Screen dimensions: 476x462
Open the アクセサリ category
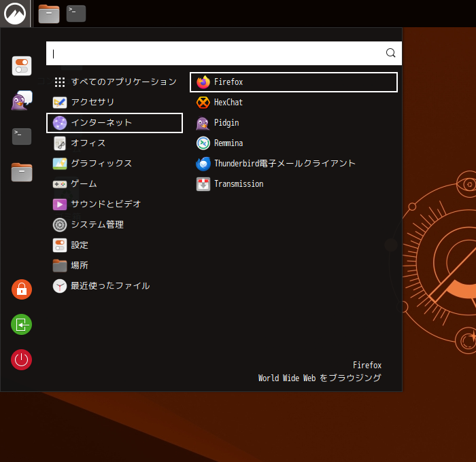tap(114, 102)
